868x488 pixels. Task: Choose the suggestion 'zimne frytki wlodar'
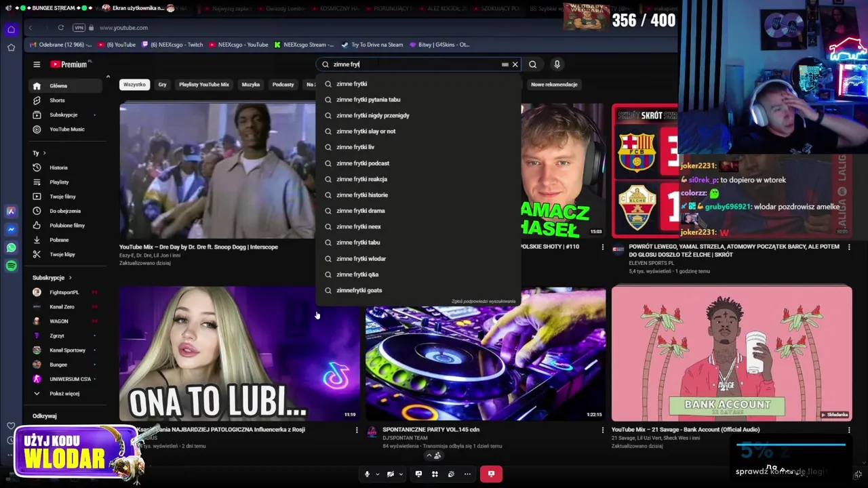coord(418,259)
